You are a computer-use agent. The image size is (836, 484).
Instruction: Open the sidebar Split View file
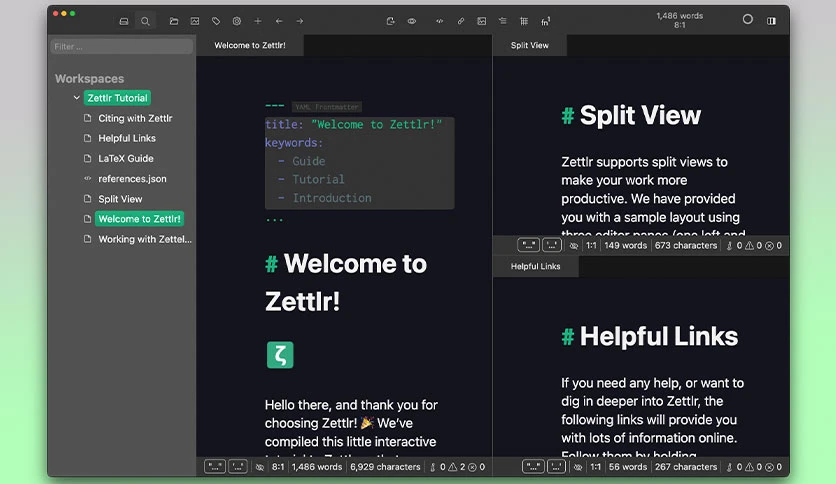pos(120,199)
